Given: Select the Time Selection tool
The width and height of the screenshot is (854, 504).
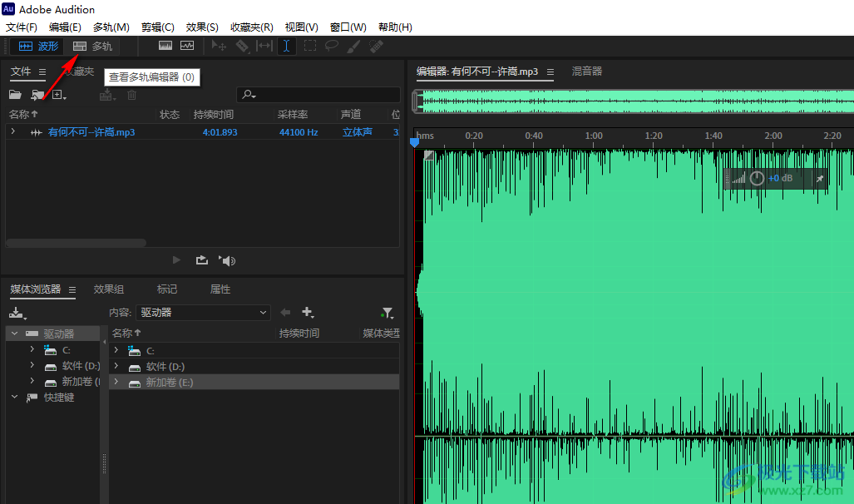Looking at the screenshot, I should (286, 46).
